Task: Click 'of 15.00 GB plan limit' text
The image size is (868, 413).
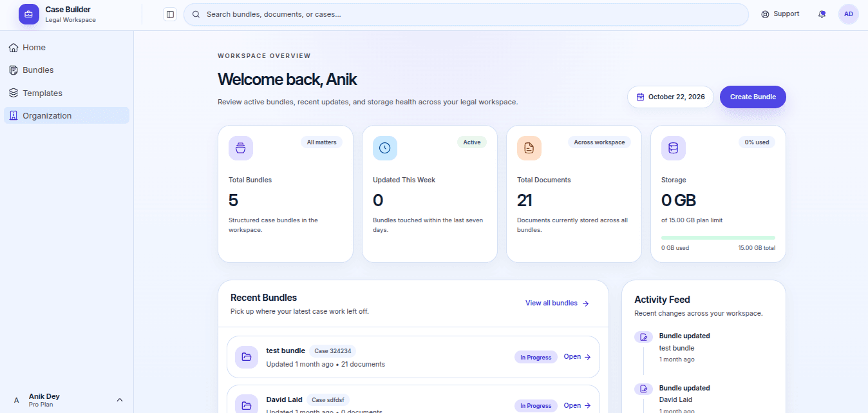Action: click(x=692, y=220)
